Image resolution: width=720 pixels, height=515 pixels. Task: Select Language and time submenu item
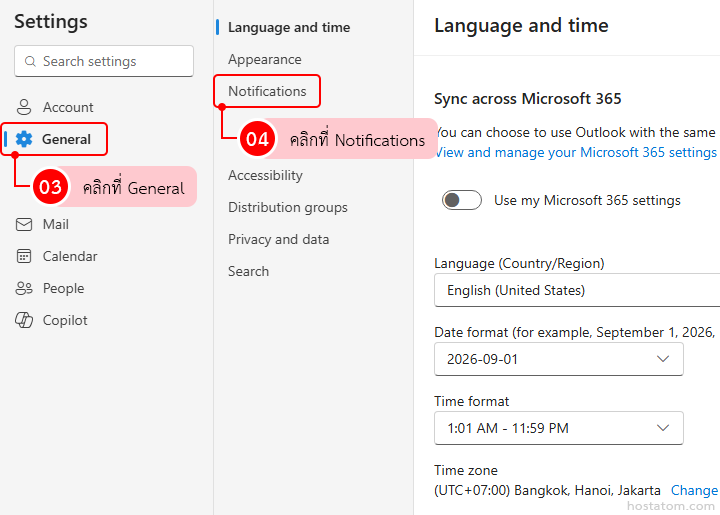tap(289, 28)
